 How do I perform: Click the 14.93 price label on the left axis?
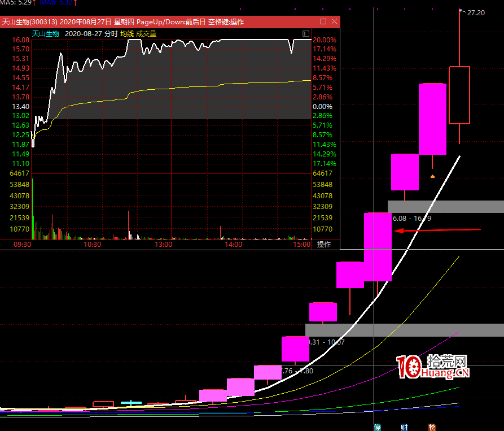[20, 68]
